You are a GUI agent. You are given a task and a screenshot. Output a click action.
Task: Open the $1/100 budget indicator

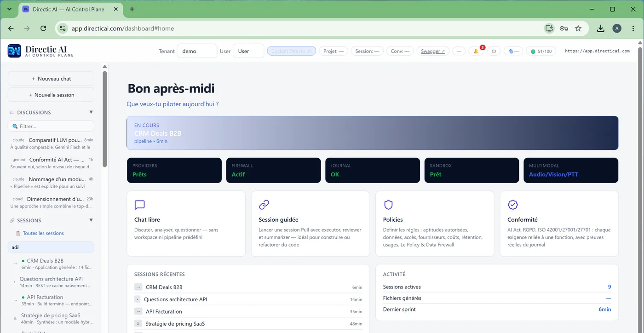pyautogui.click(x=541, y=51)
